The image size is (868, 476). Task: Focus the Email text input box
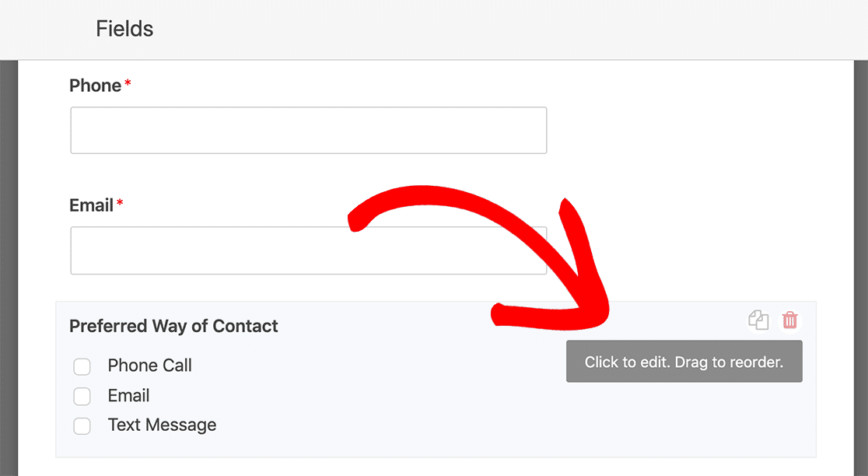[x=308, y=250]
